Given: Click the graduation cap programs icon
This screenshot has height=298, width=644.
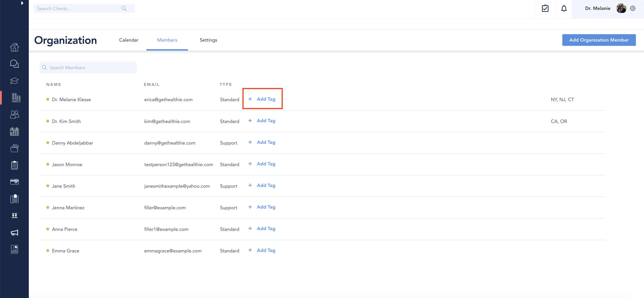Looking at the screenshot, I should [14, 81].
